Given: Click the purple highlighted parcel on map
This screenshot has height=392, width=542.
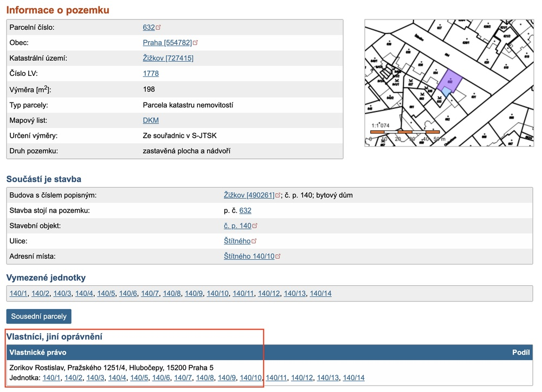Looking at the screenshot, I should tap(449, 80).
